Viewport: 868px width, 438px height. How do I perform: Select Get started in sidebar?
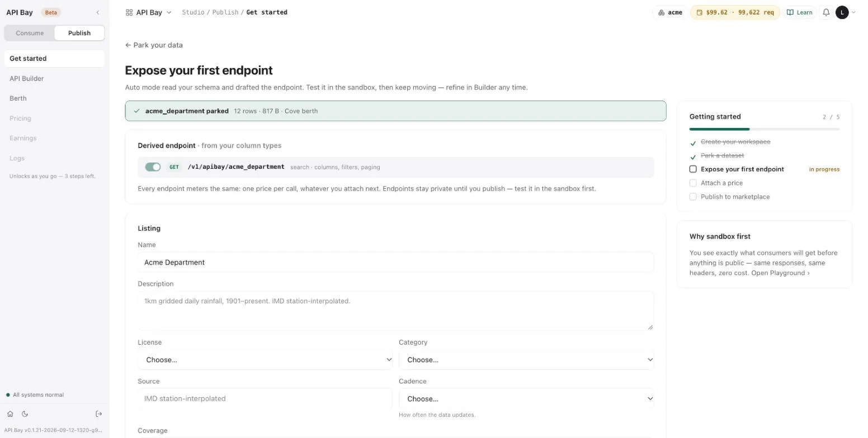pyautogui.click(x=54, y=59)
